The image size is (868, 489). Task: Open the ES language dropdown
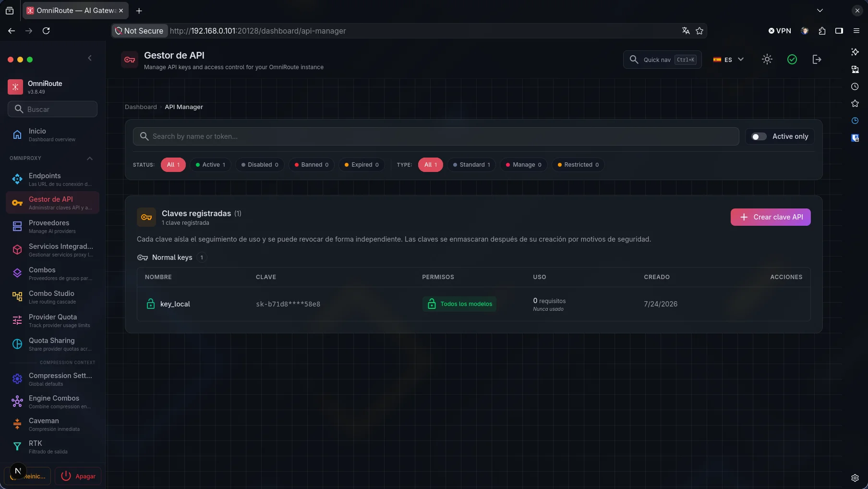tap(728, 60)
